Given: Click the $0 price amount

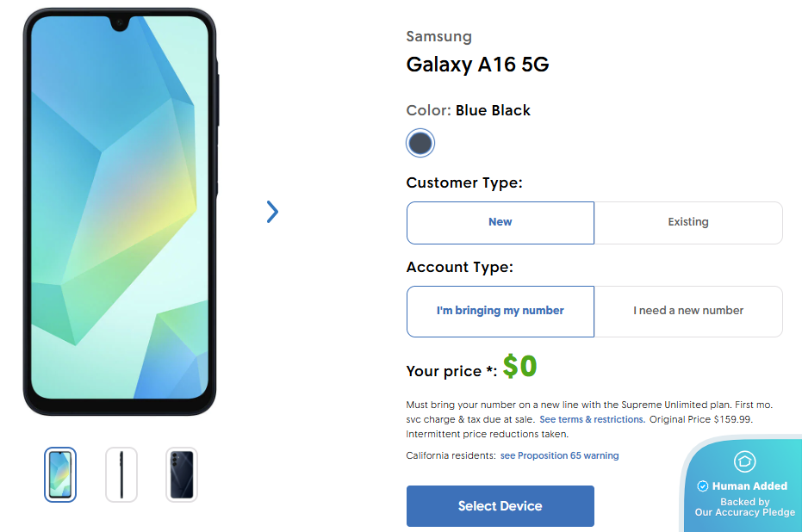Looking at the screenshot, I should pos(519,366).
